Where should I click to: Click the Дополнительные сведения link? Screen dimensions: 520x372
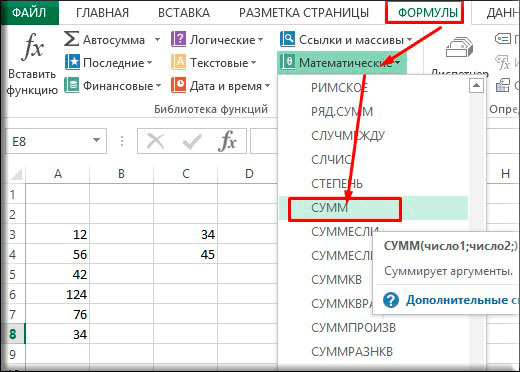(x=463, y=300)
